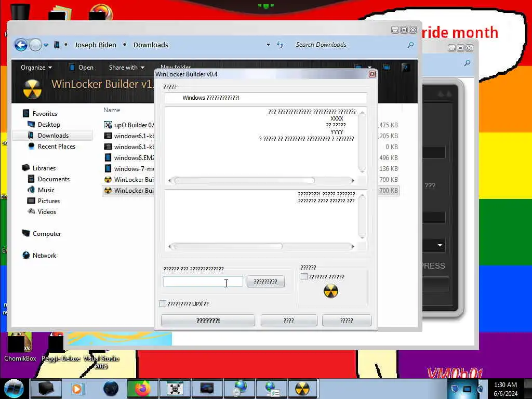Open the Share with menu
532x399 pixels.
pos(127,68)
